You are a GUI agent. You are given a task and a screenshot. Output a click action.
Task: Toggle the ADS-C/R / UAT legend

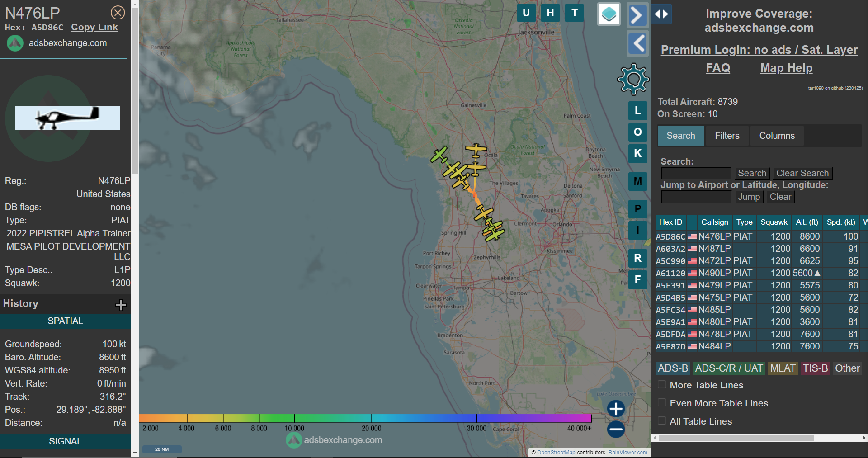(729, 368)
